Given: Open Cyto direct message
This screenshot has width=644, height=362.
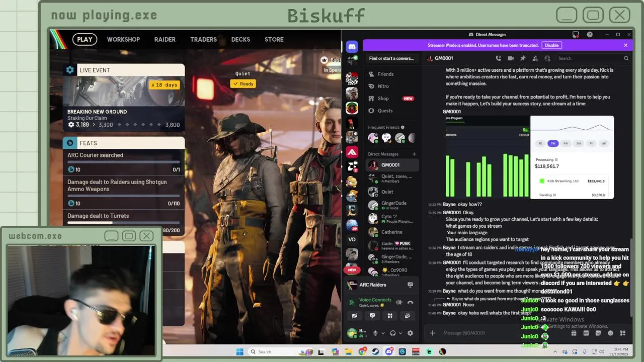Looking at the screenshot, I should coord(392,219).
